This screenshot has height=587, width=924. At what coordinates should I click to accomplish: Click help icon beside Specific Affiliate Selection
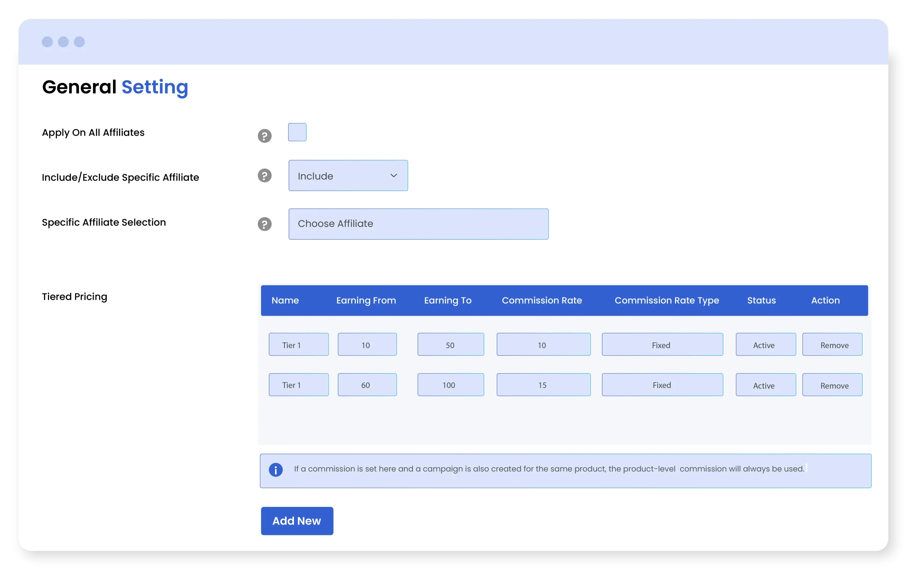point(264,224)
